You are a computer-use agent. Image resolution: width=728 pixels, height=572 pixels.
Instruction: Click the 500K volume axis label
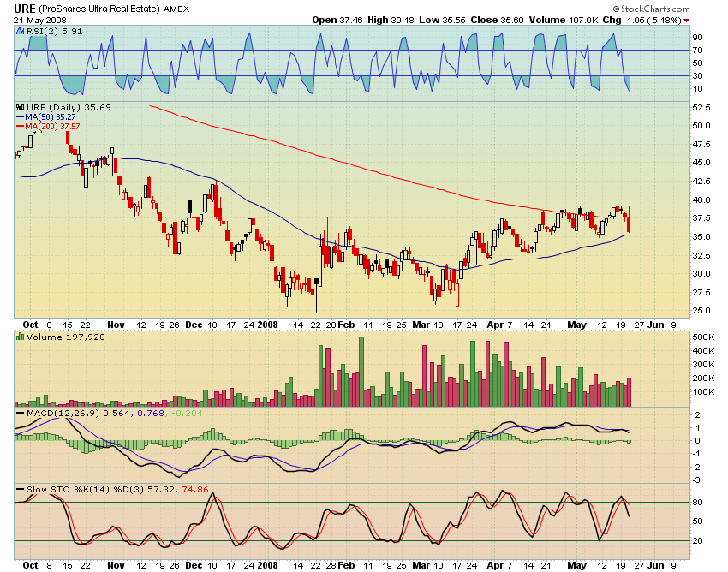[703, 337]
